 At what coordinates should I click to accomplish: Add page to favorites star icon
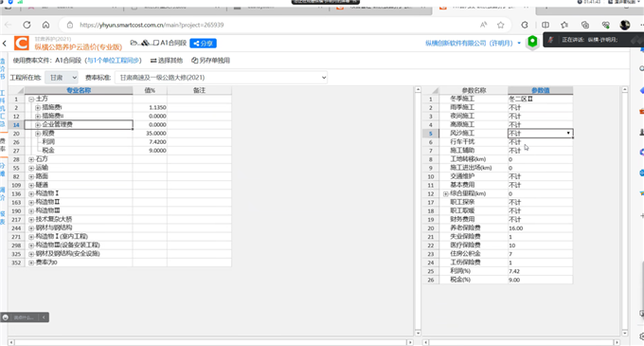[x=500, y=25]
